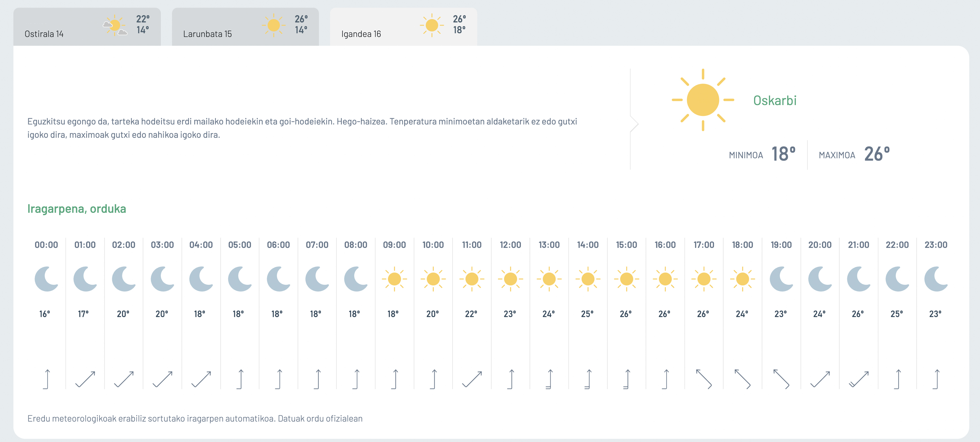
Task: Click the sun icon at 11:00
Action: coord(472,279)
